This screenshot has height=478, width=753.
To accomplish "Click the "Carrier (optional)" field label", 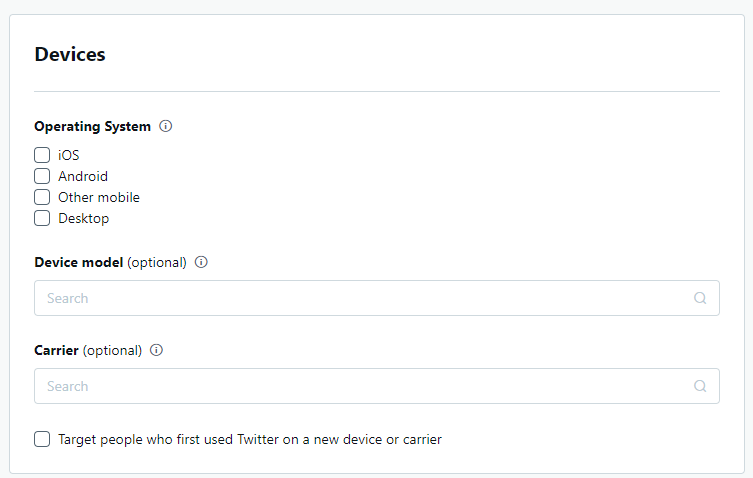I will click(x=88, y=350).
